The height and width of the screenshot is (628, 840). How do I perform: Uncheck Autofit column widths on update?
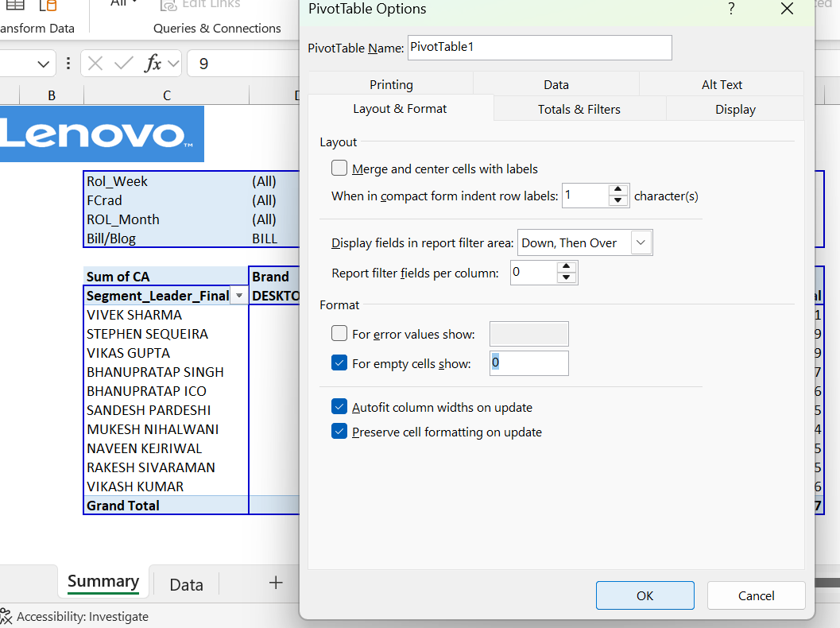point(339,407)
